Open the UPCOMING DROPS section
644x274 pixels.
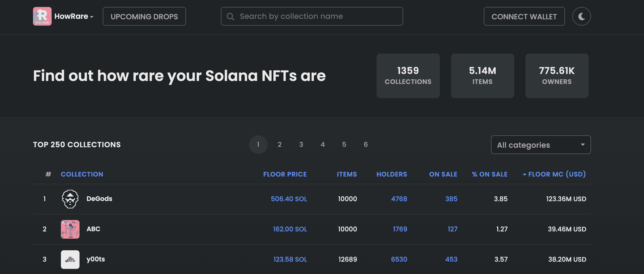tap(144, 16)
